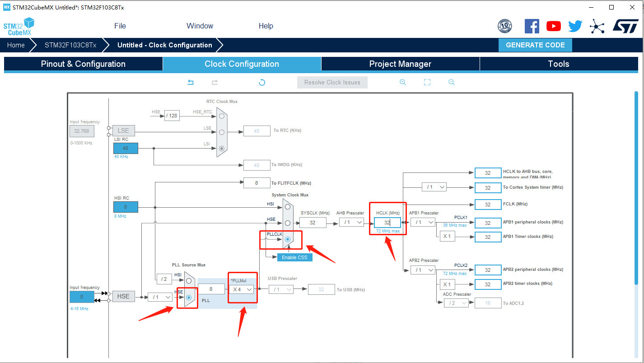Click the To FLITFCLK (MHz) value box

pos(257,183)
